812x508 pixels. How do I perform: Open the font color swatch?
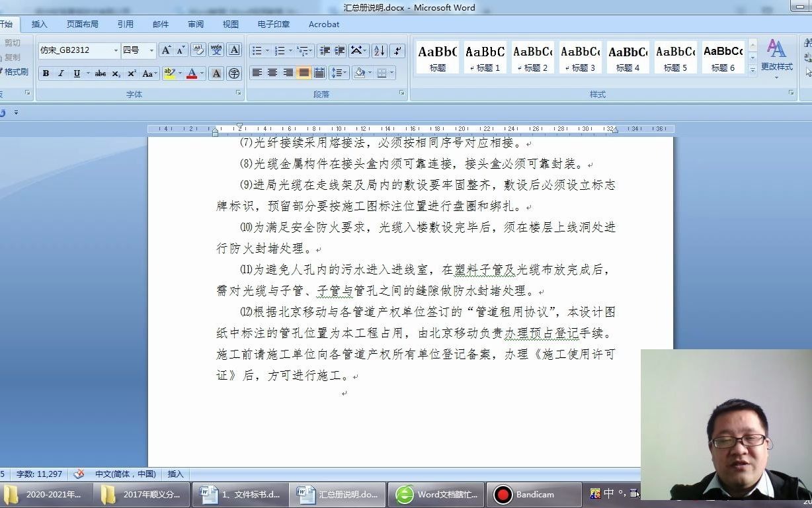coord(192,73)
